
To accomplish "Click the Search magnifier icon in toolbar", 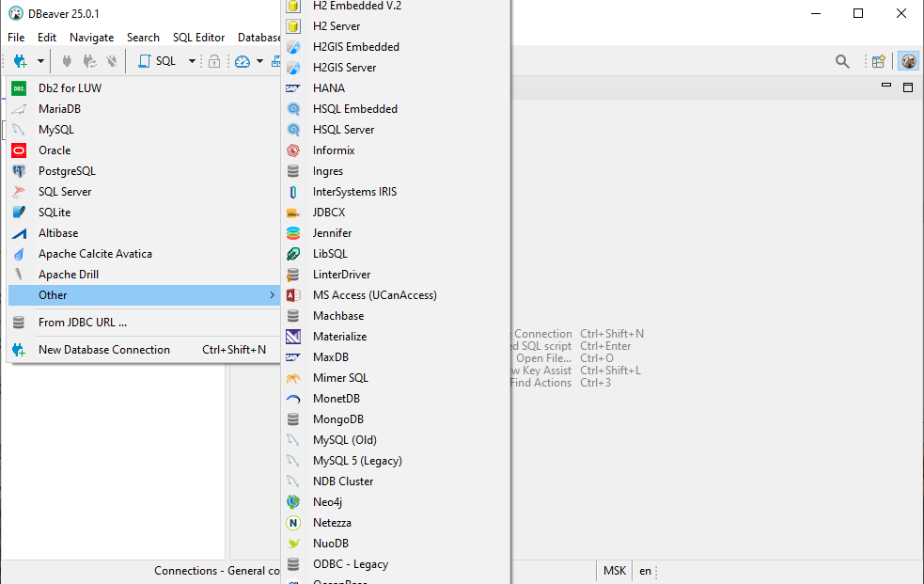I will tap(842, 61).
